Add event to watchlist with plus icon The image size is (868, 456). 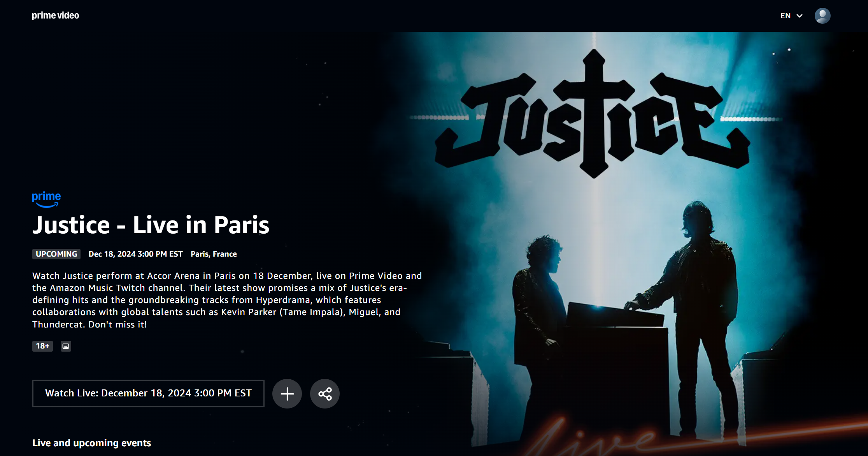(287, 394)
